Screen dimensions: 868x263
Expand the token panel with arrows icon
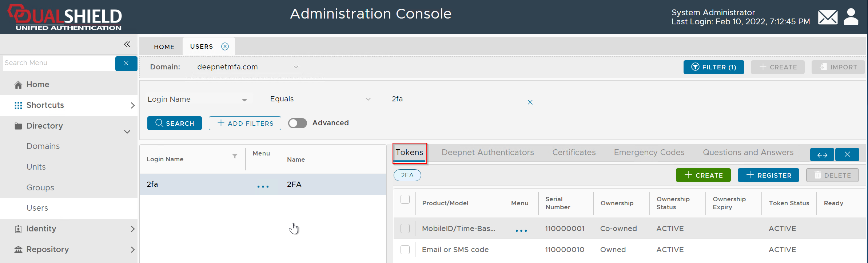(x=822, y=155)
